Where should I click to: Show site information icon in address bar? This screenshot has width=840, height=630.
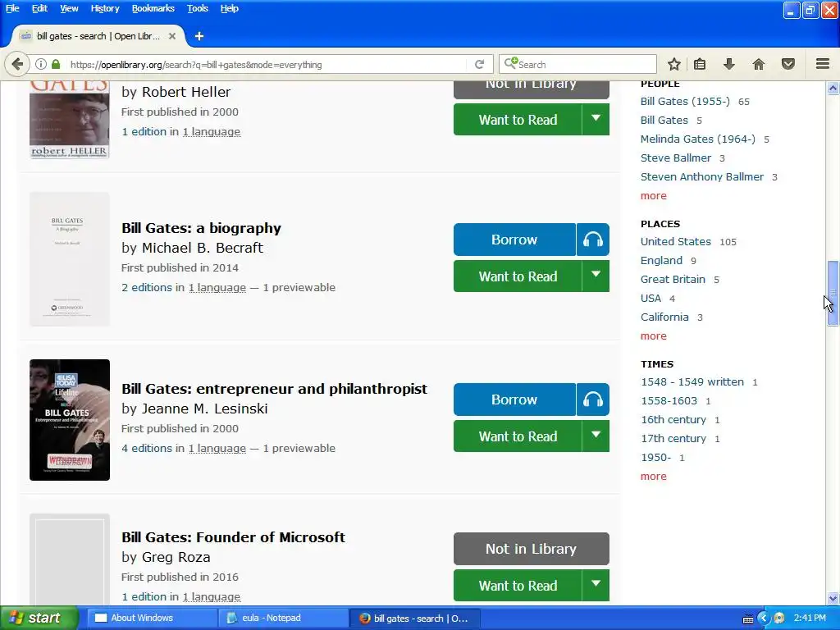(x=41, y=64)
